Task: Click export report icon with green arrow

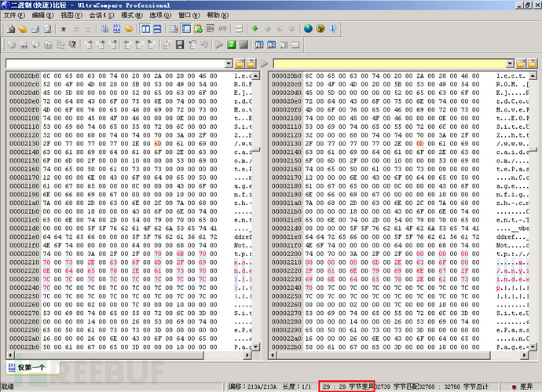Action: (x=199, y=29)
